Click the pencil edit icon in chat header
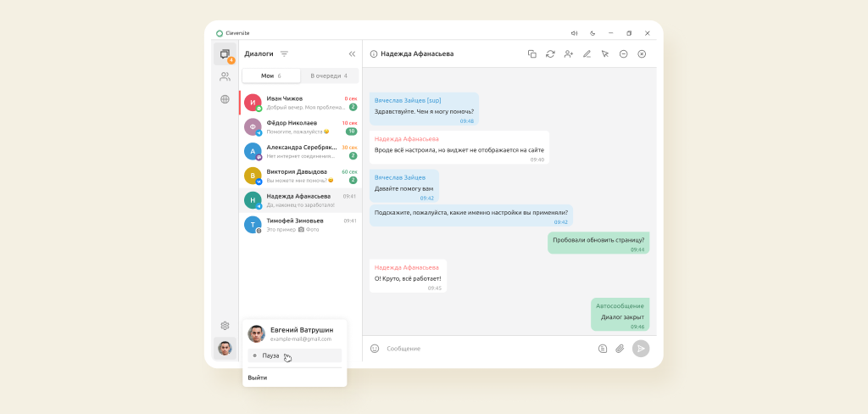Image resolution: width=868 pixels, height=414 pixels. (587, 53)
